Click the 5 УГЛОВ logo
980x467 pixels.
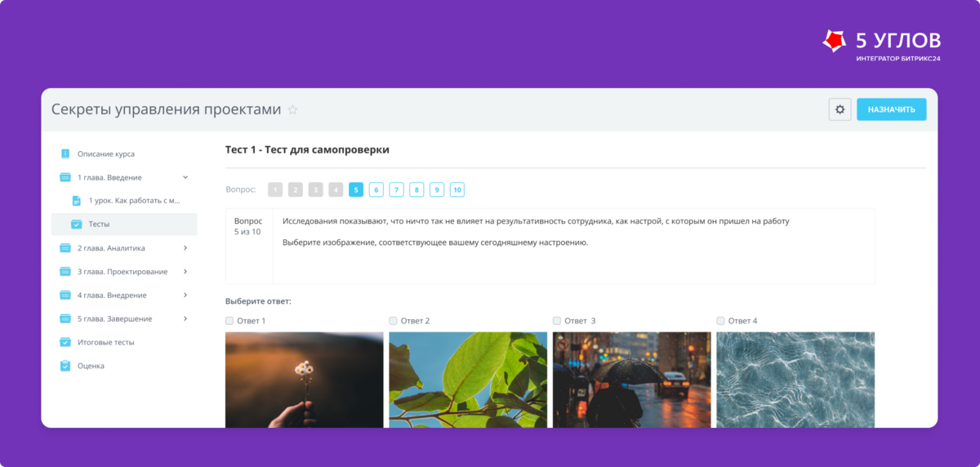(880, 46)
